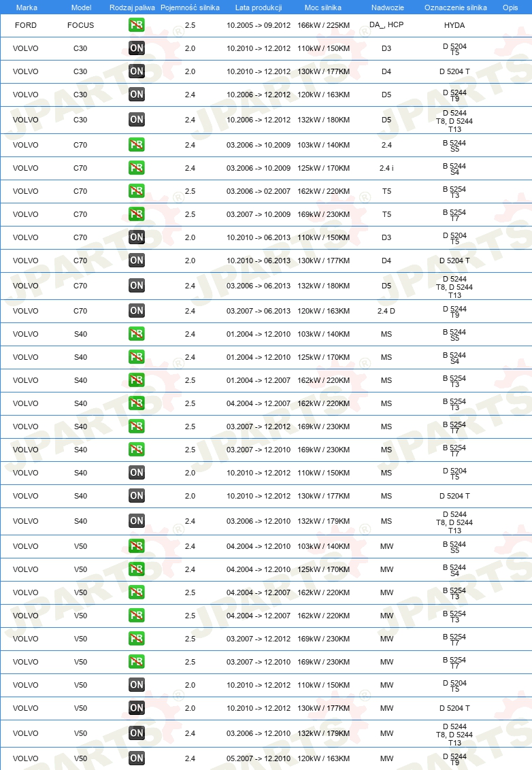Select the '2.4 D' body cell

[x=386, y=311]
